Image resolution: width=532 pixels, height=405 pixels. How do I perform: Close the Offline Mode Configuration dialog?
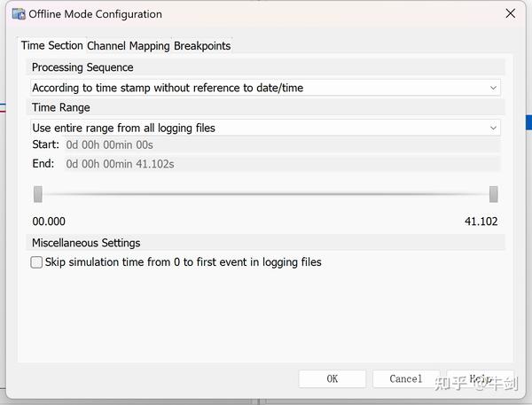(x=511, y=13)
